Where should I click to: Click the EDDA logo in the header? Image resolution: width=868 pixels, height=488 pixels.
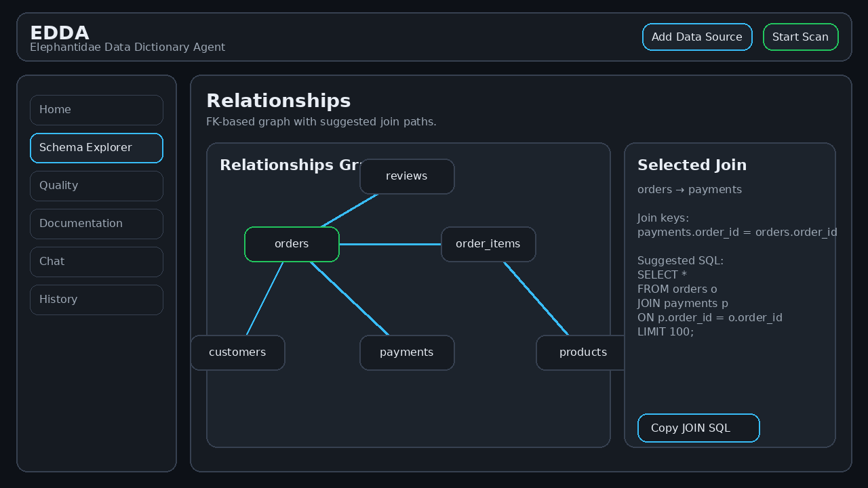pyautogui.click(x=60, y=33)
